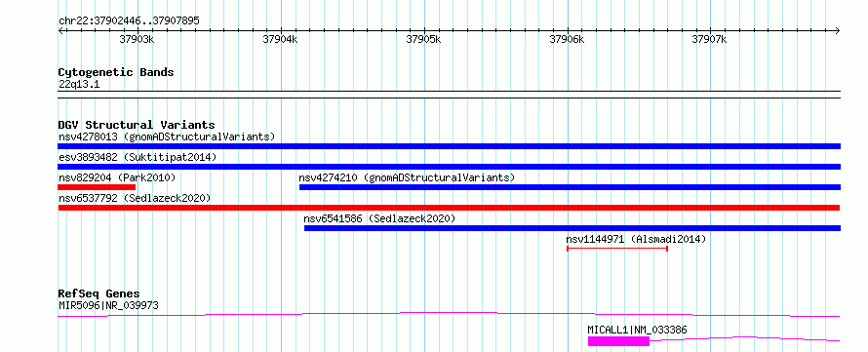Click the label nsv829204 (Park2010)
868x352 pixels.
coord(117,177)
